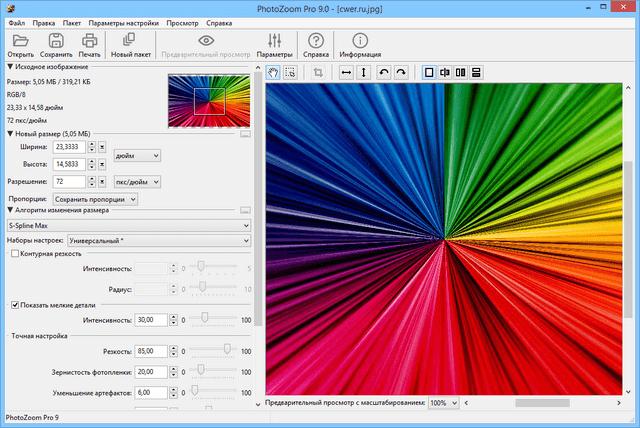Flip image horizontally with arrow icon
The width and height of the screenshot is (640, 428).
346,72
